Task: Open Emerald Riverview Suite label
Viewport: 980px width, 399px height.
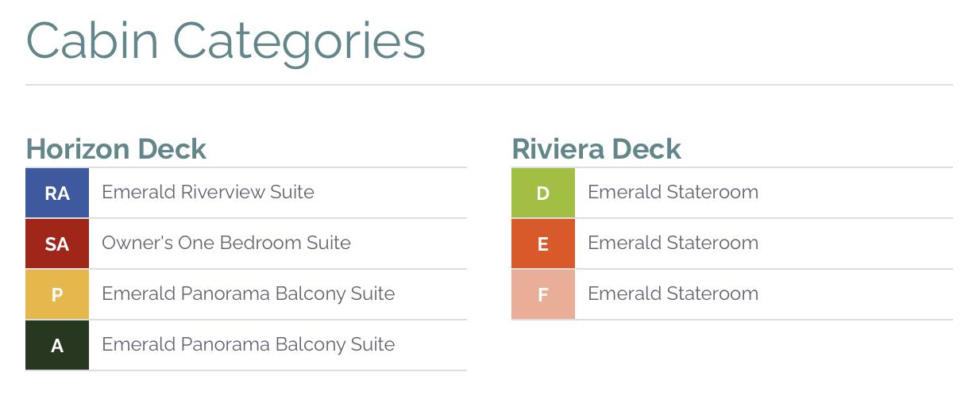Action: coord(208,192)
